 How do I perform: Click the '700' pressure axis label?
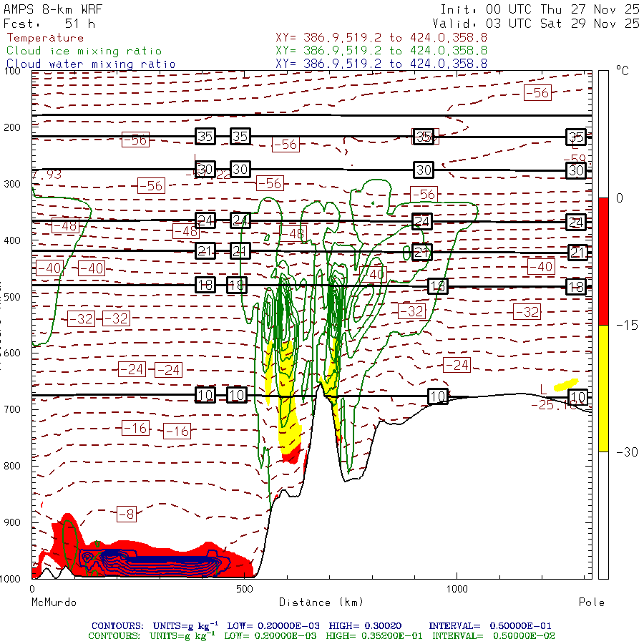pos(12,409)
